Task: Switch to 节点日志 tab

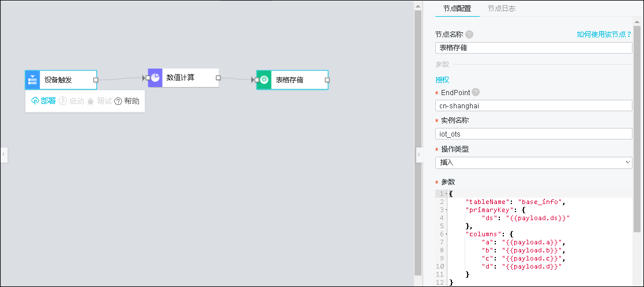Action: [502, 8]
